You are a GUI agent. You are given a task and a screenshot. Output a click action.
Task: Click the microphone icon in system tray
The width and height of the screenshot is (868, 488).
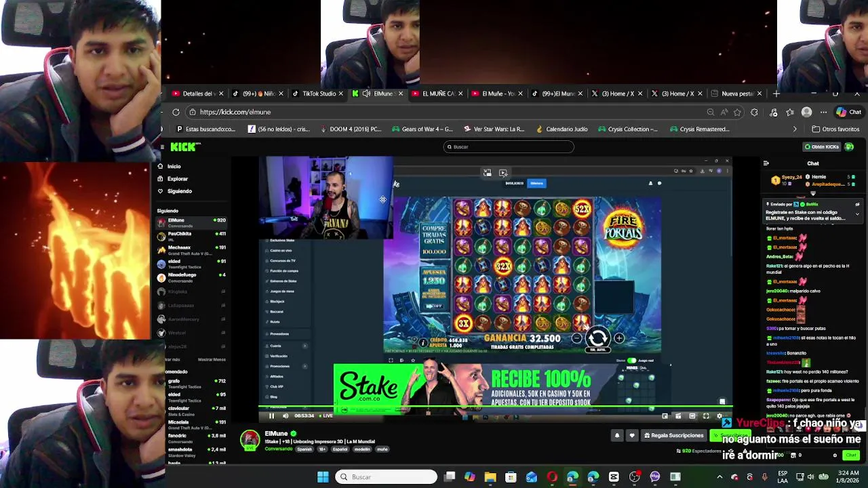(765, 477)
